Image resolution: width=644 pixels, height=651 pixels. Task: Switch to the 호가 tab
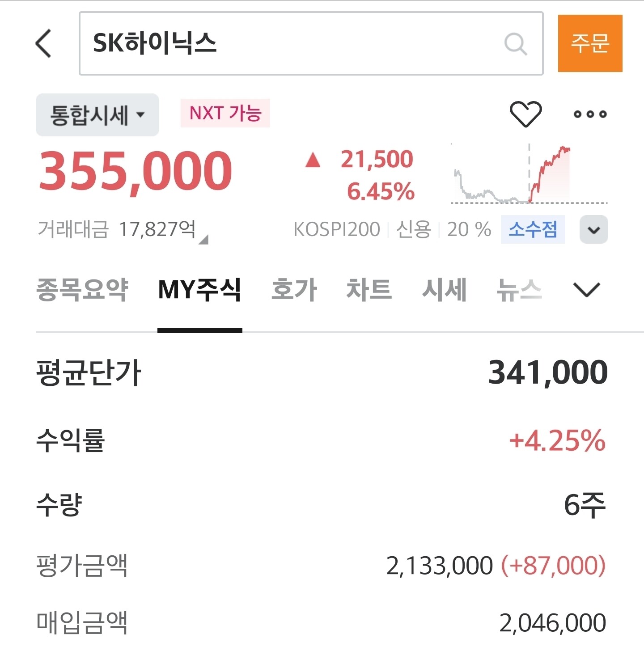tap(294, 290)
